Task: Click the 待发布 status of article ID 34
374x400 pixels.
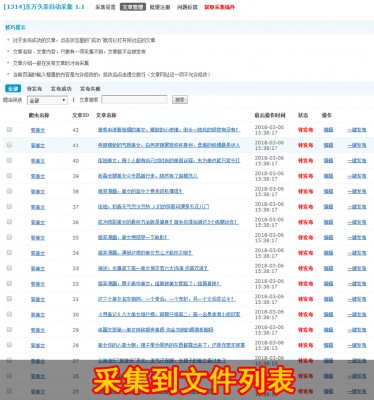Action: tap(305, 253)
